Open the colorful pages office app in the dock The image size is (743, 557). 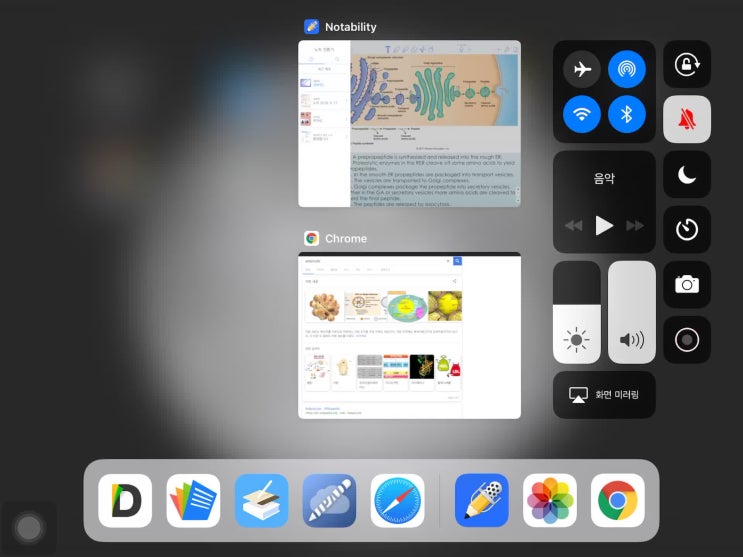coord(193,500)
